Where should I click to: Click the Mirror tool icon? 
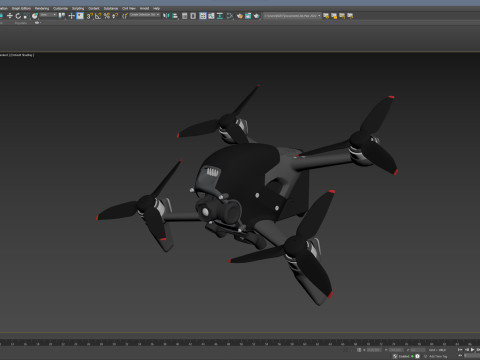tap(166, 16)
